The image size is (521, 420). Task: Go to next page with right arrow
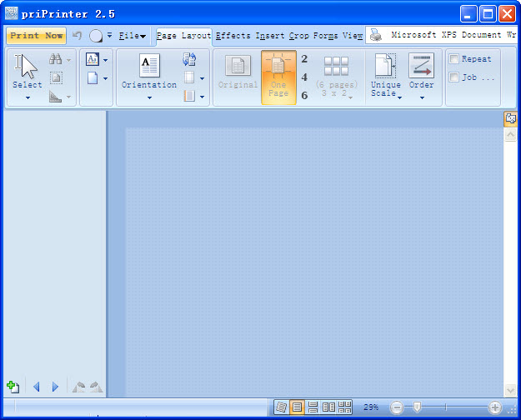click(55, 387)
